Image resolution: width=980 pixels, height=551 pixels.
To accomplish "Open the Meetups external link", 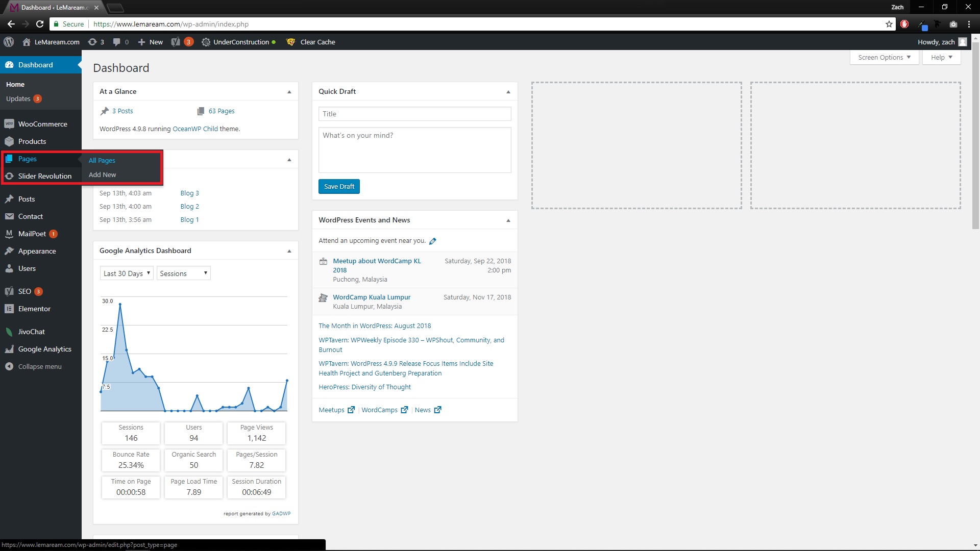I will (x=336, y=410).
